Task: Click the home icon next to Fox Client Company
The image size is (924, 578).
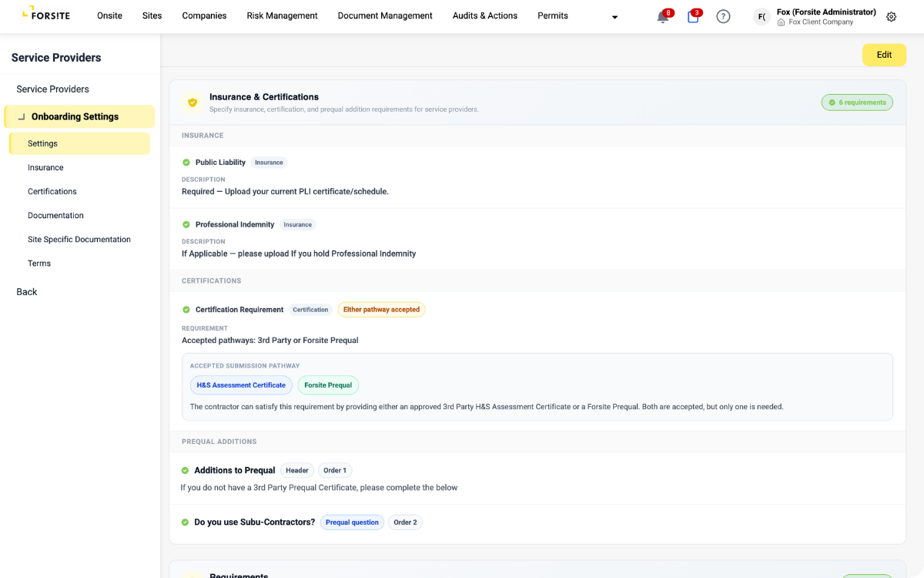Action: [x=782, y=22]
